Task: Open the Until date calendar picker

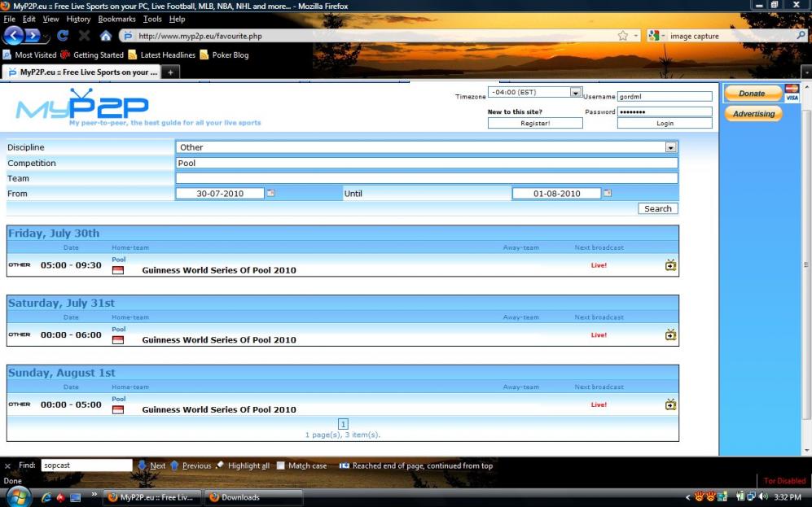Action: point(608,194)
